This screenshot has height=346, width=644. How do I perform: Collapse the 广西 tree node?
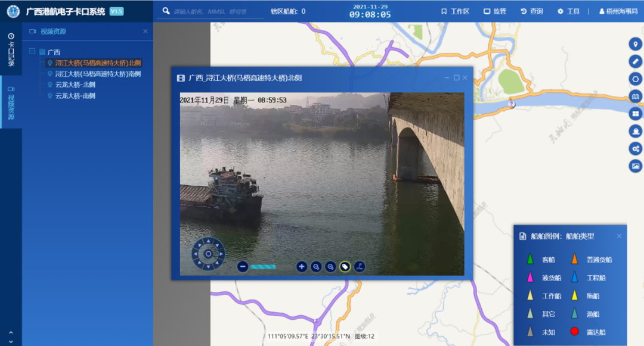coord(32,52)
